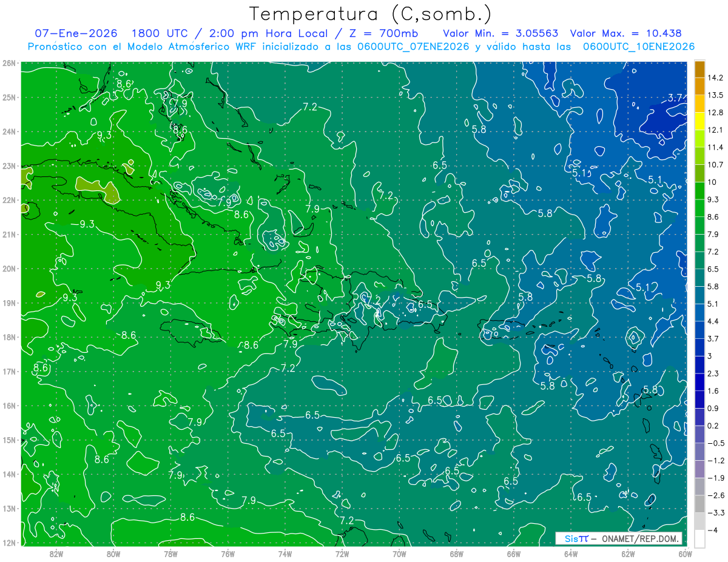Click the '1800 UTC' time text
The height and width of the screenshot is (562, 728).
(161, 33)
